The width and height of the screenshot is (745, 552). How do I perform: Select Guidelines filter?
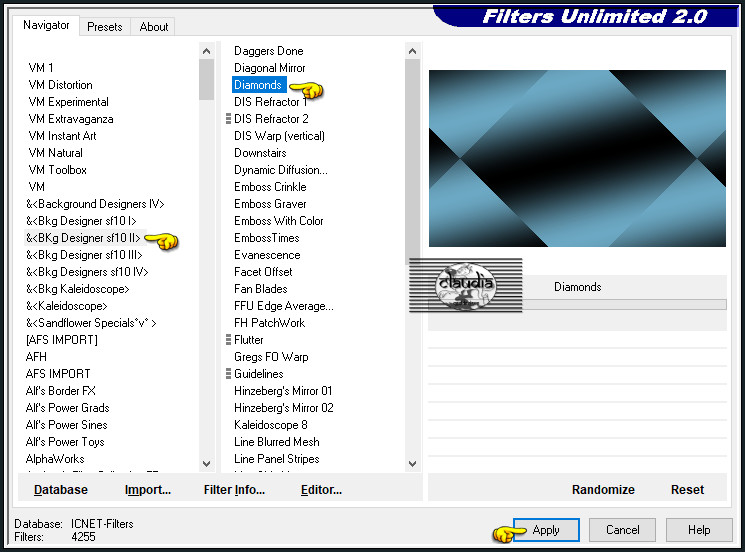[258, 374]
